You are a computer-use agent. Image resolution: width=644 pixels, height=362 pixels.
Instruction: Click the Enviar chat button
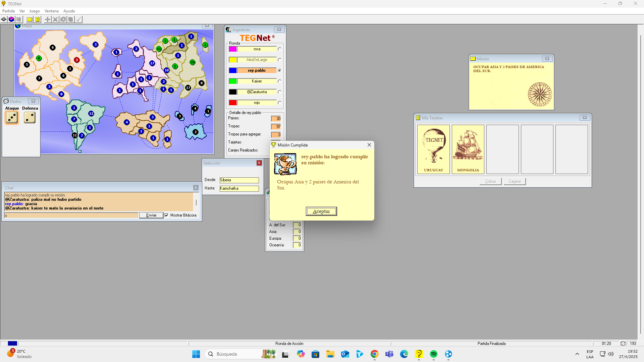click(x=151, y=215)
